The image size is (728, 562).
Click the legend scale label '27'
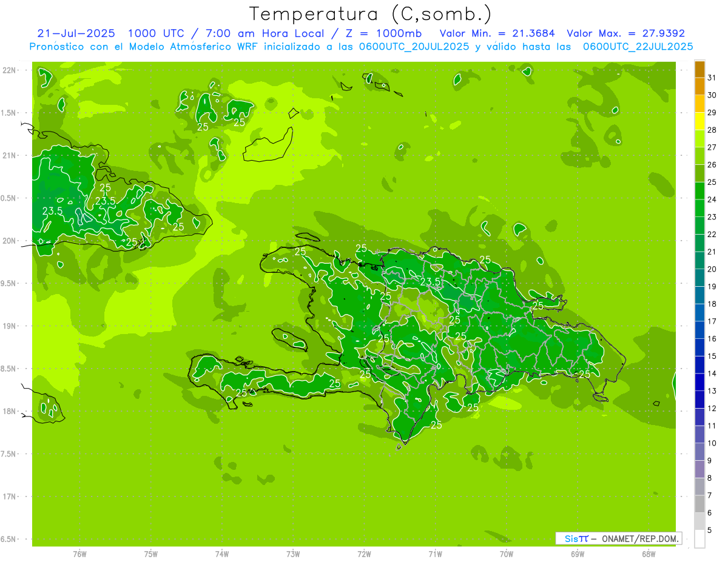pyautogui.click(x=712, y=147)
